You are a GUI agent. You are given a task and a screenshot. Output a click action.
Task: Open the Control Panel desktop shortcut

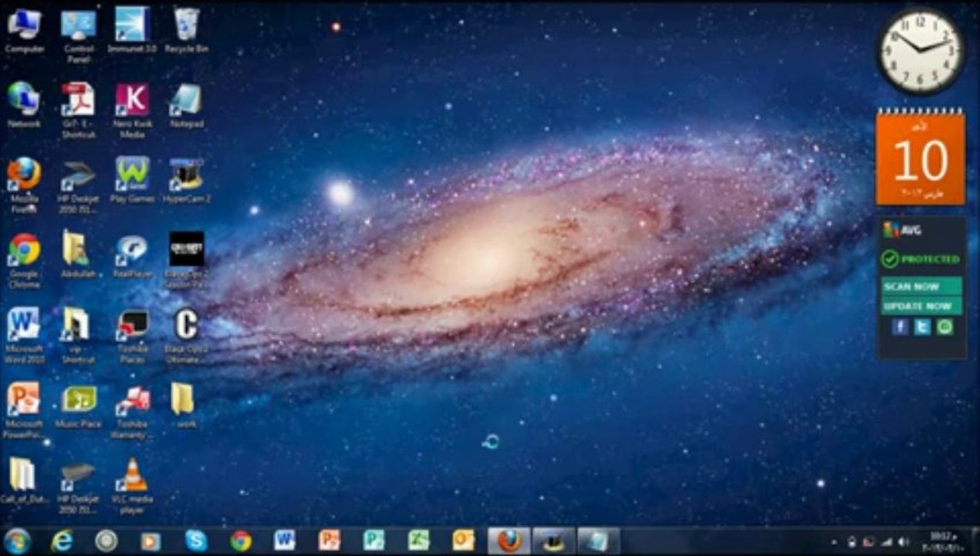79,34
